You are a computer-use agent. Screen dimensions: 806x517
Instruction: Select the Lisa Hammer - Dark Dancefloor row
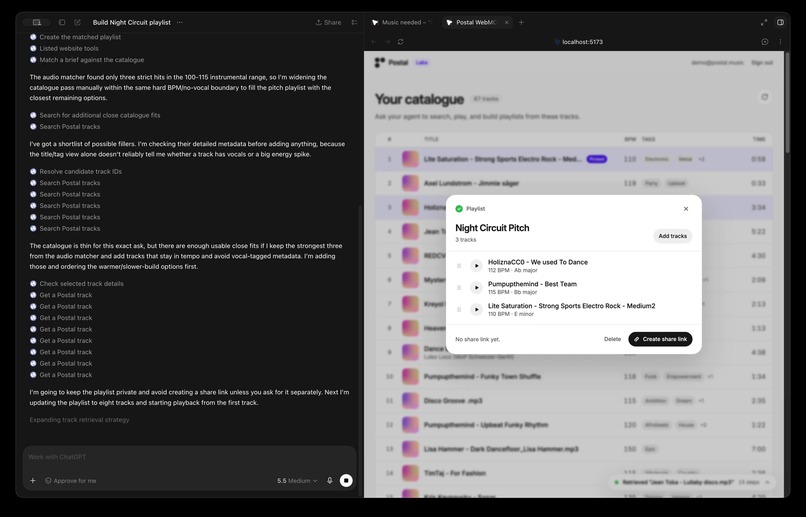pos(574,449)
